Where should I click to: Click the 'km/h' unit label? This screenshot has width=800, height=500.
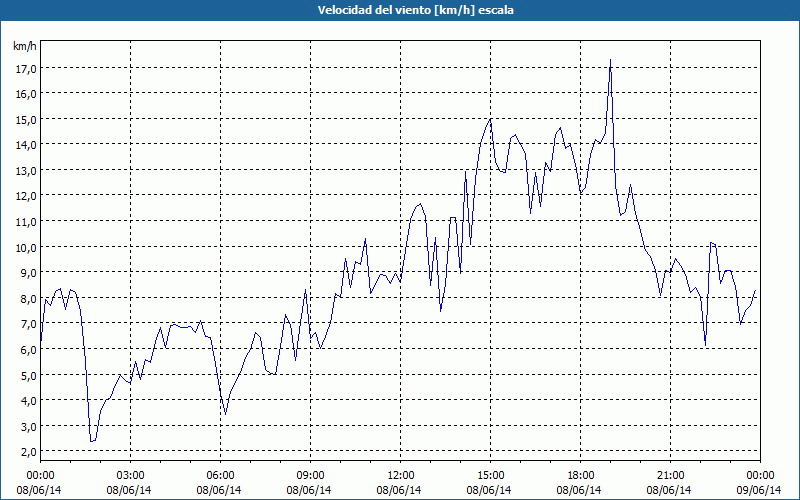coord(24,46)
